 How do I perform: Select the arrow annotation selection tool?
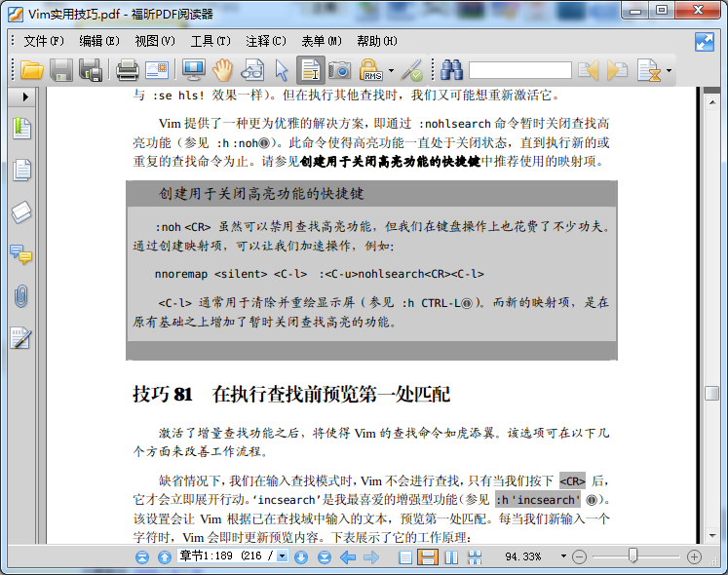[282, 70]
